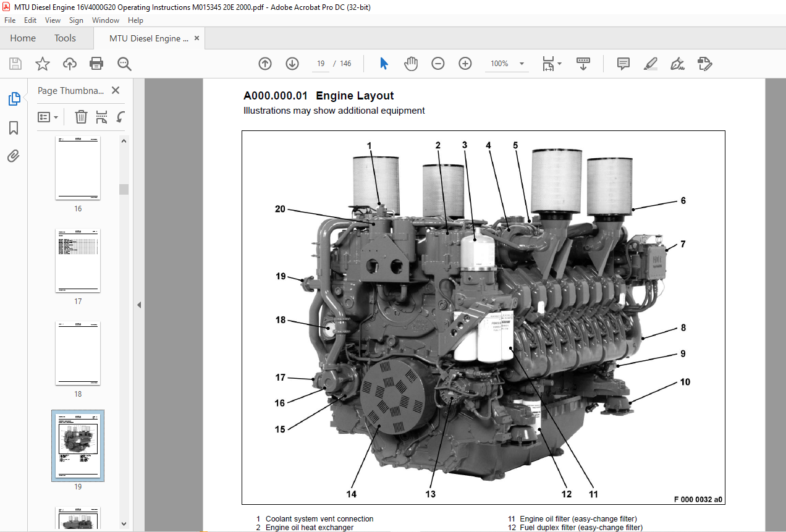Click 'Illustrations may show additional equipment' text
Screen dimensions: 786x532
pyautogui.click(x=334, y=111)
